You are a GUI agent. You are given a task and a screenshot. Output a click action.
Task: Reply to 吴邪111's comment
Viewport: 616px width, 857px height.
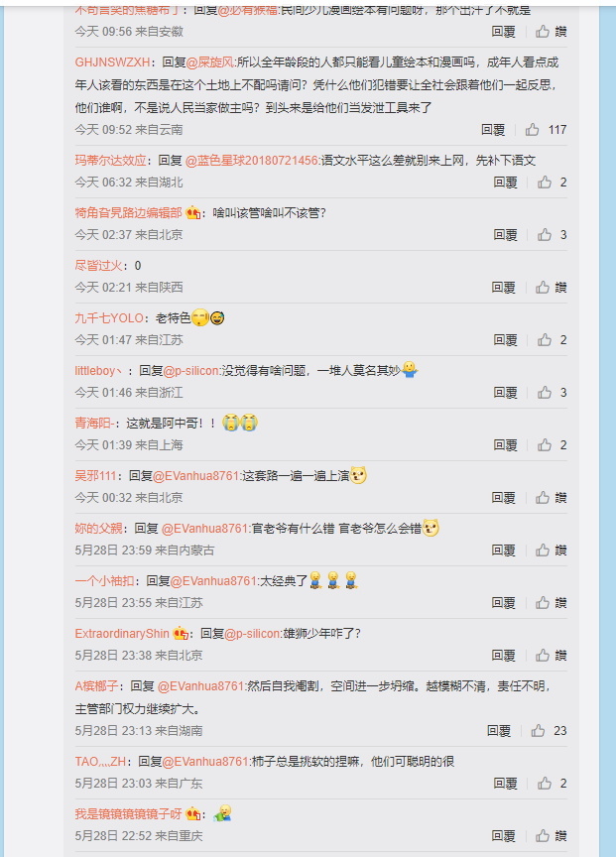(x=503, y=497)
